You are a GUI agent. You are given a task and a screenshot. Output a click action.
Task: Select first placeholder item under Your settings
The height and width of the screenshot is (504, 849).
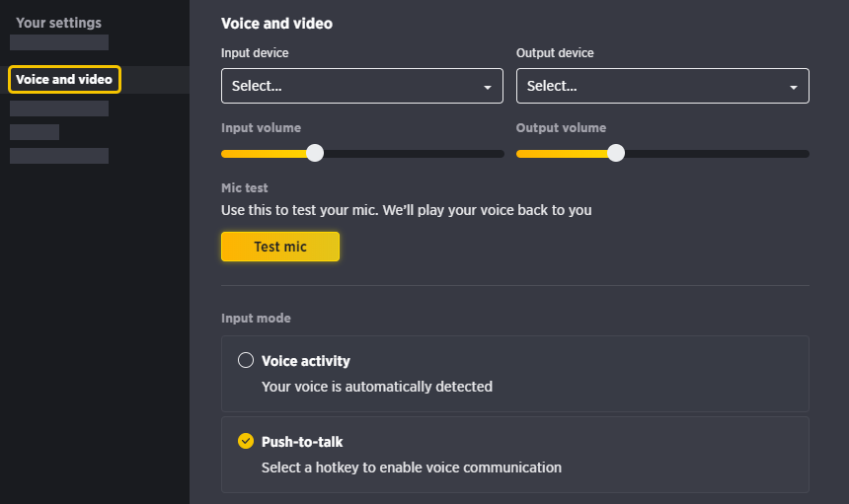pyautogui.click(x=59, y=42)
